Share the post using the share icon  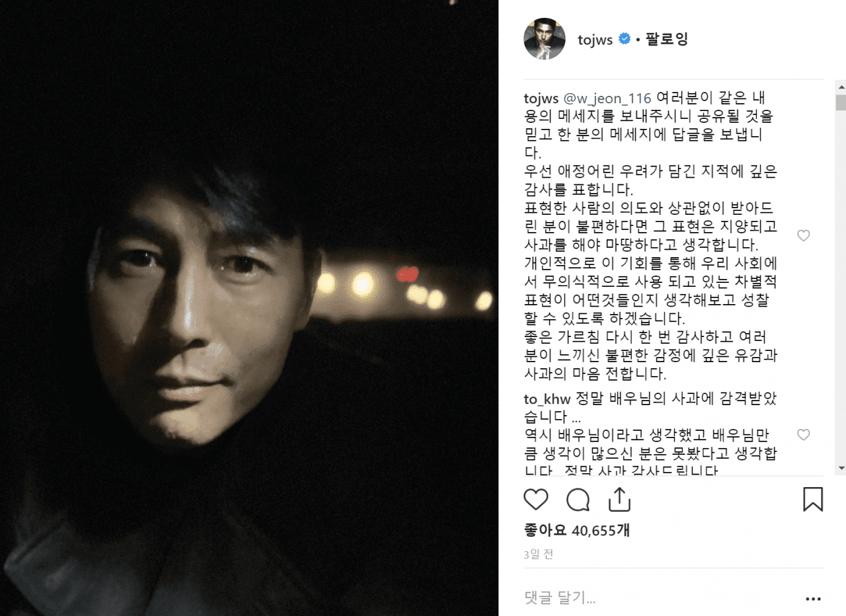tap(619, 500)
